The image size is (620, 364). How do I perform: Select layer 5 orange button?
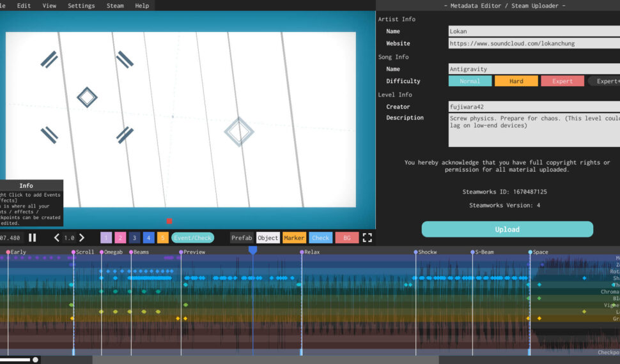coord(162,238)
